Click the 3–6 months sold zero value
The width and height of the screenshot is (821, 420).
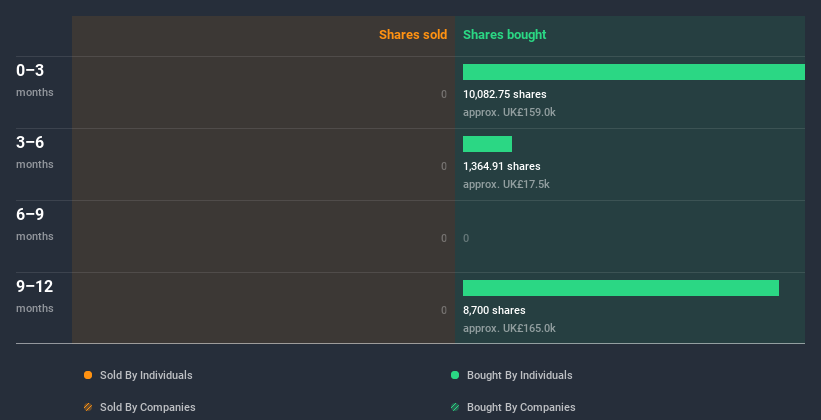[x=444, y=166]
